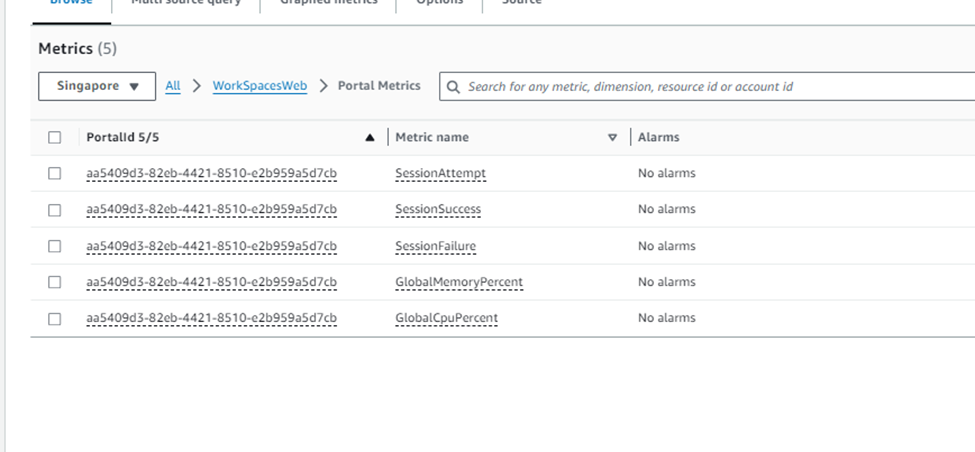Click PortalId in the GlobalMemoryPercent row
Screen dimensions: 975x452
point(211,282)
